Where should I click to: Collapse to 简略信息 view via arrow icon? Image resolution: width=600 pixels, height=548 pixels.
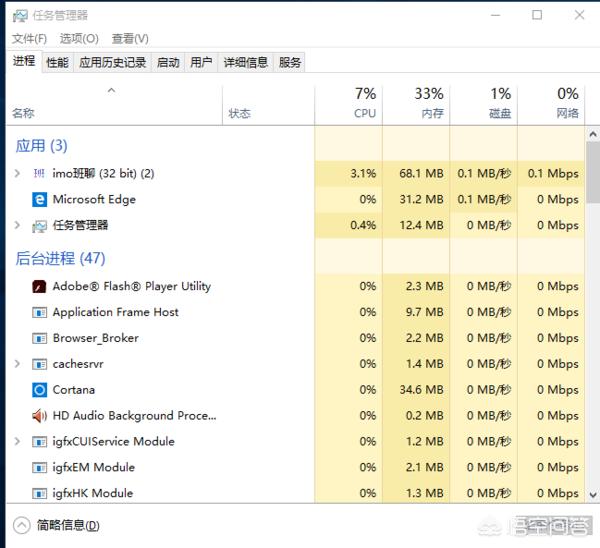(21, 525)
